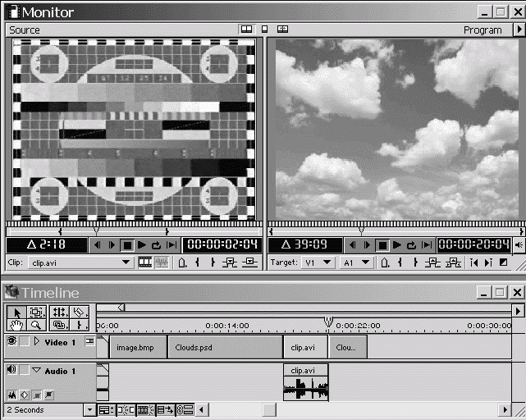Switch Monitor to Single View icon
The image size is (526, 420).
click(x=264, y=30)
